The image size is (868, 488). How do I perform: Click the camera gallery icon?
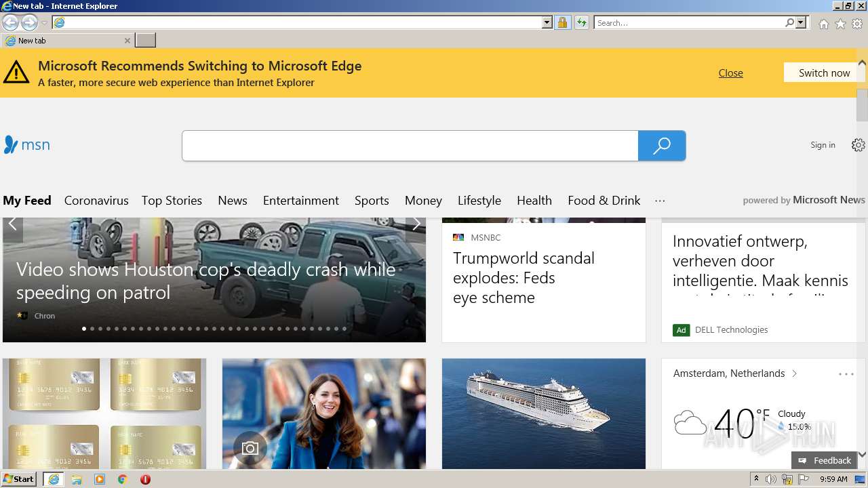[x=250, y=449]
